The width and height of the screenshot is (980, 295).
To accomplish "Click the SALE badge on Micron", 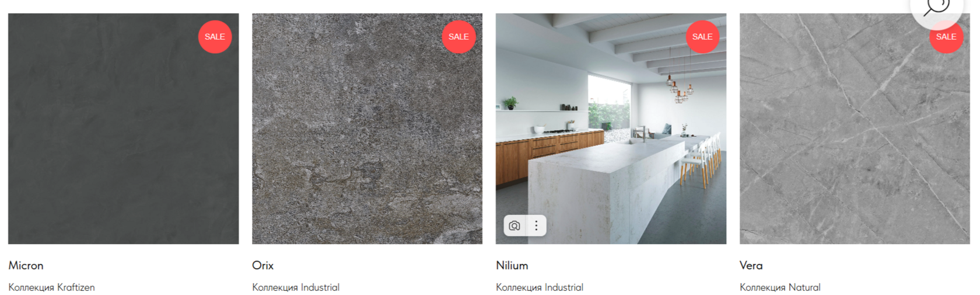I will tap(215, 37).
